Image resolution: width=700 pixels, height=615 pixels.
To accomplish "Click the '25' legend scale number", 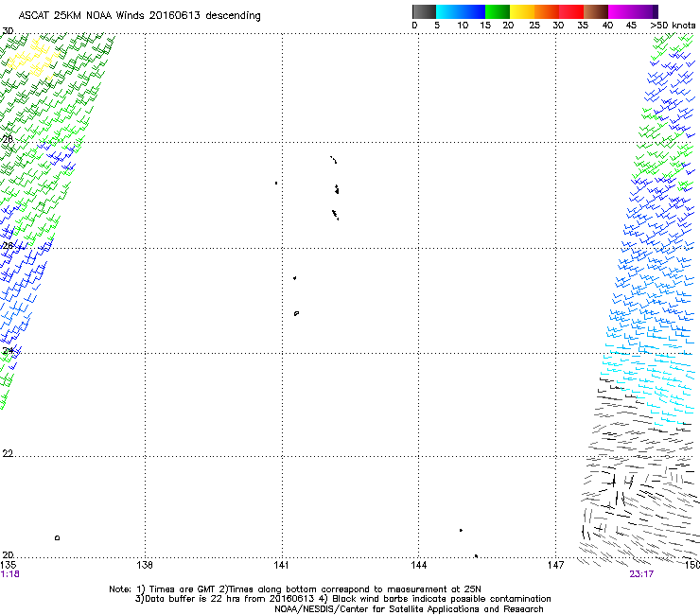I will (534, 26).
